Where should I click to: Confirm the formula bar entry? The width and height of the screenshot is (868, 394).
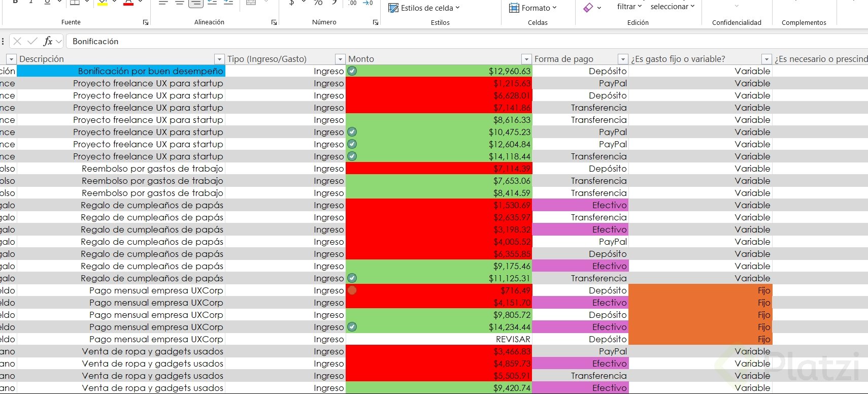pos(32,41)
